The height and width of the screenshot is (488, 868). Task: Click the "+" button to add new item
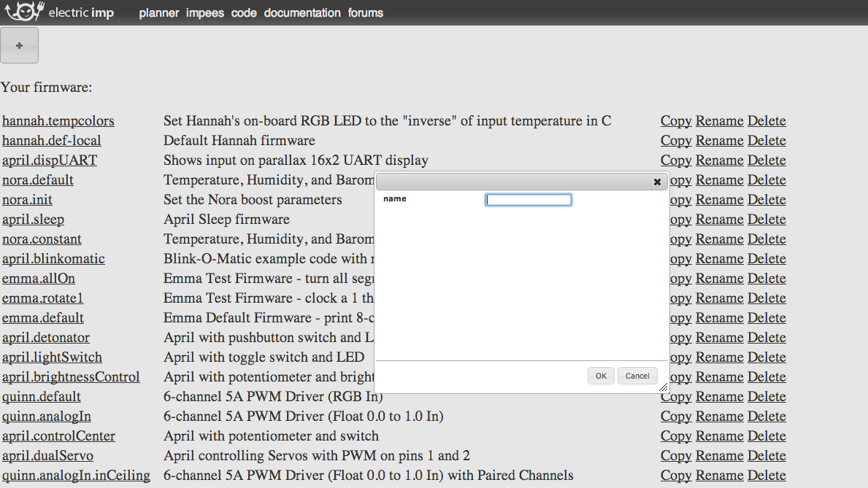pos(19,44)
